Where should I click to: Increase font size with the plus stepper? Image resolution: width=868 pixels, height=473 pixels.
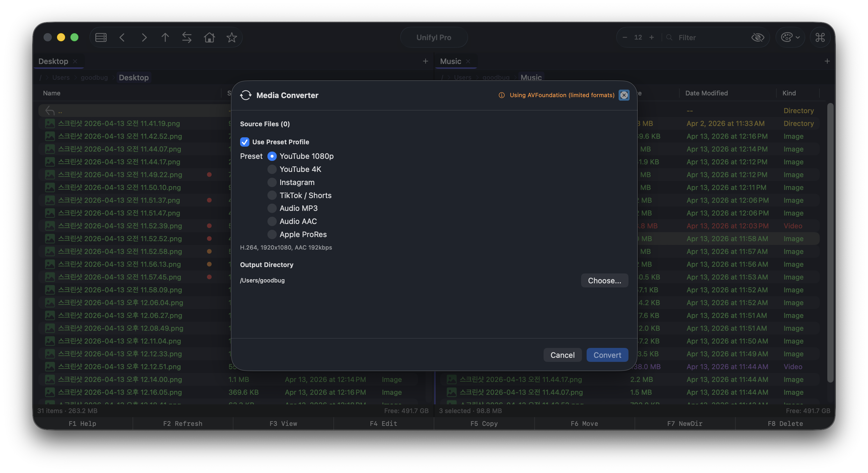(x=651, y=38)
